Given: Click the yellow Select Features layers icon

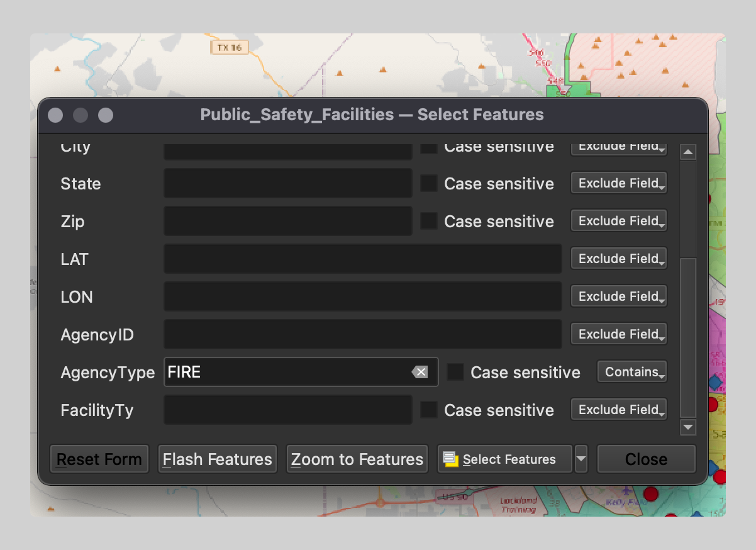Looking at the screenshot, I should [450, 459].
